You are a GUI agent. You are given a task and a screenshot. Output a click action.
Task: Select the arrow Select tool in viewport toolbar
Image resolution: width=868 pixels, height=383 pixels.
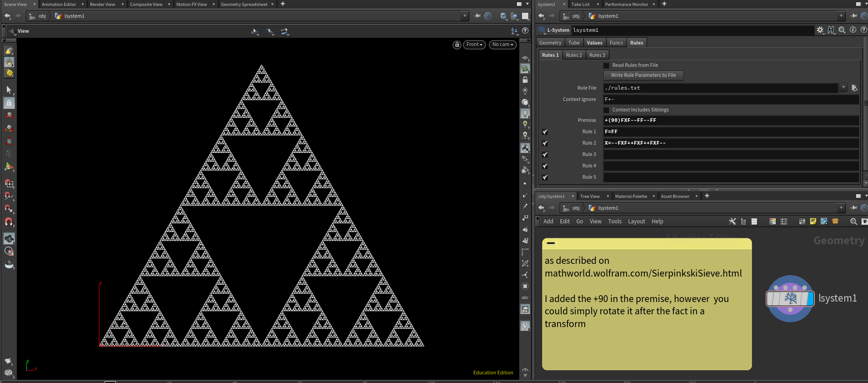click(9, 90)
